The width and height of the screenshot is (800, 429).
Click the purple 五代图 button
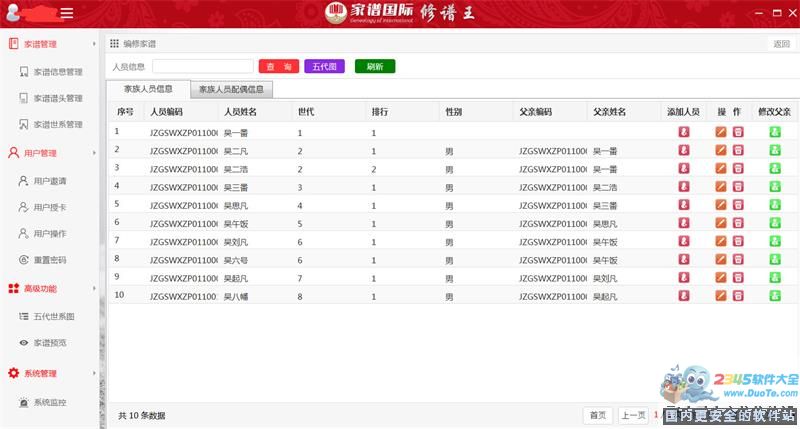[x=324, y=66]
